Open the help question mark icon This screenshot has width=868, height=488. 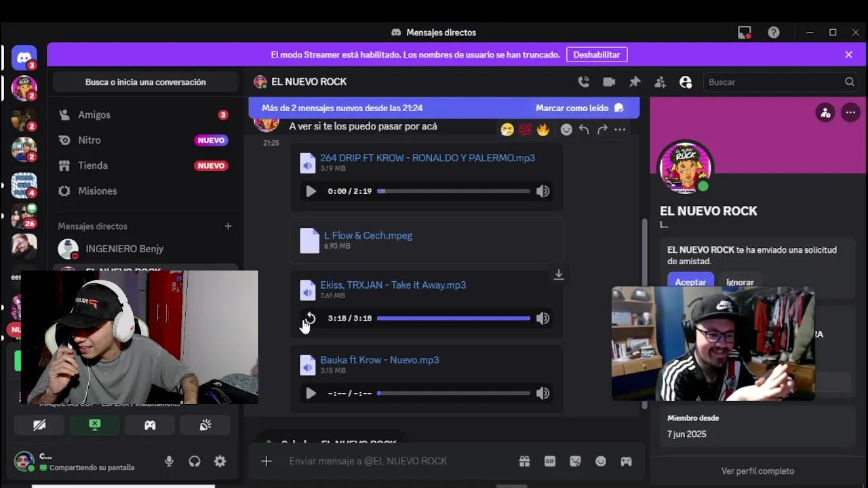[x=774, y=33]
